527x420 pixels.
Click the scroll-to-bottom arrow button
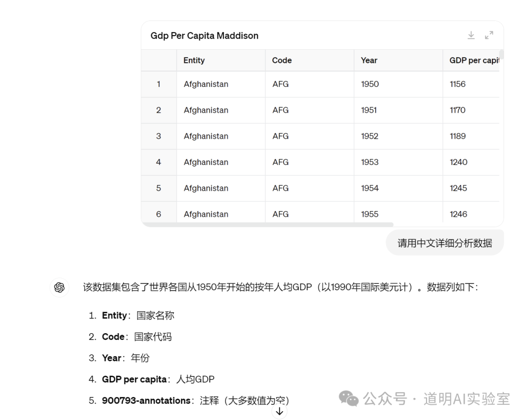click(279, 412)
